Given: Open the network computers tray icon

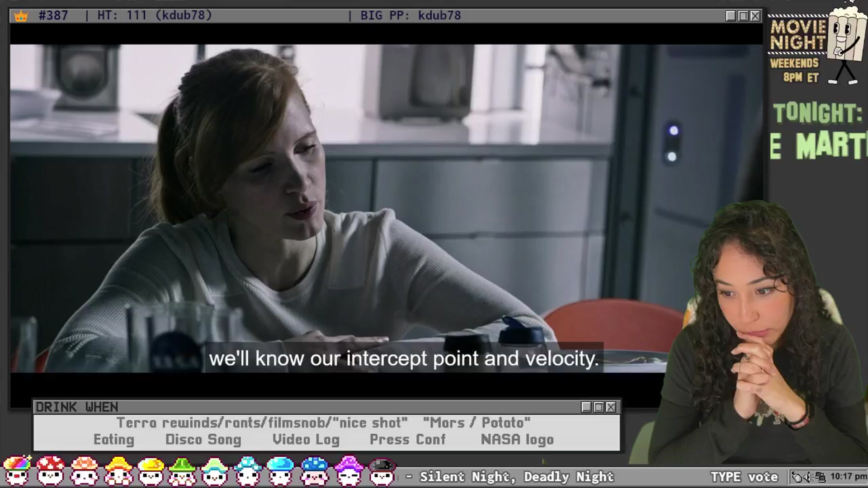Looking at the screenshot, I should pos(820,477).
